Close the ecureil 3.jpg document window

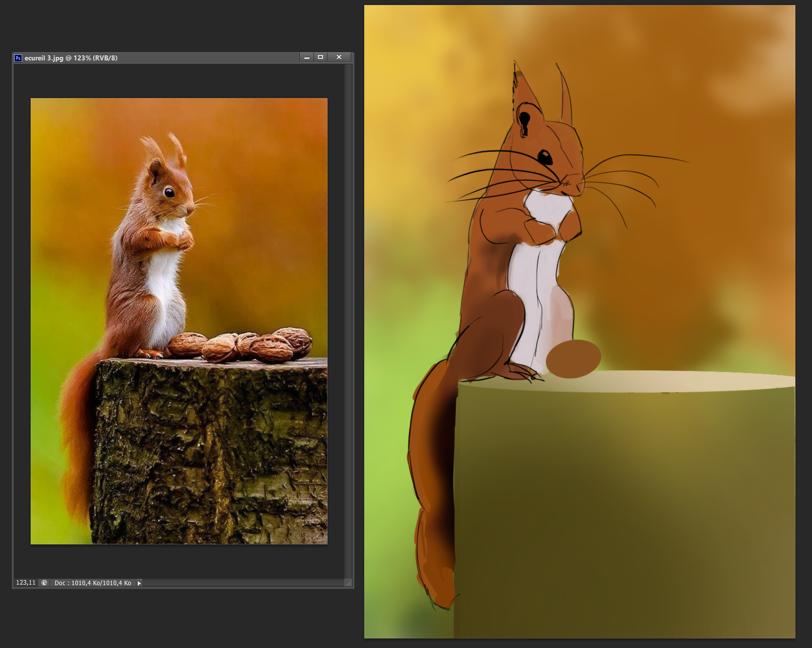[x=339, y=57]
